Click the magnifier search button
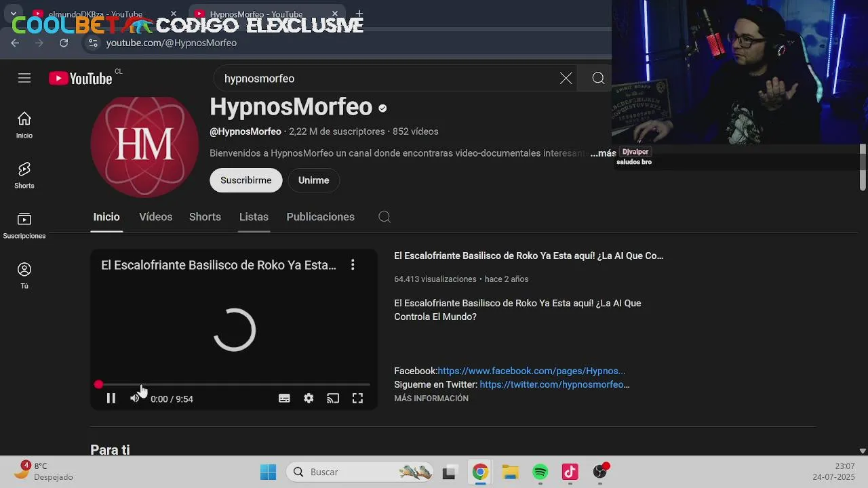This screenshot has width=868, height=488. 598,79
